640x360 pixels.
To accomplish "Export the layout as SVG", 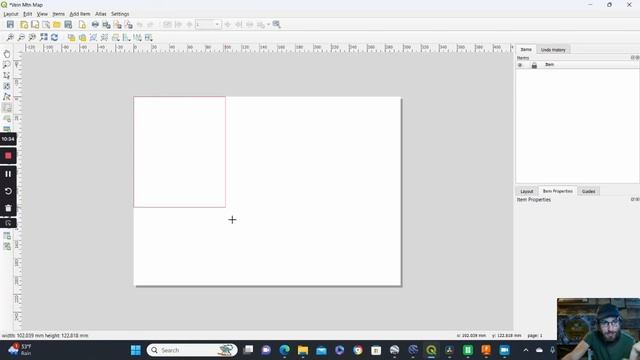I will 118,24.
